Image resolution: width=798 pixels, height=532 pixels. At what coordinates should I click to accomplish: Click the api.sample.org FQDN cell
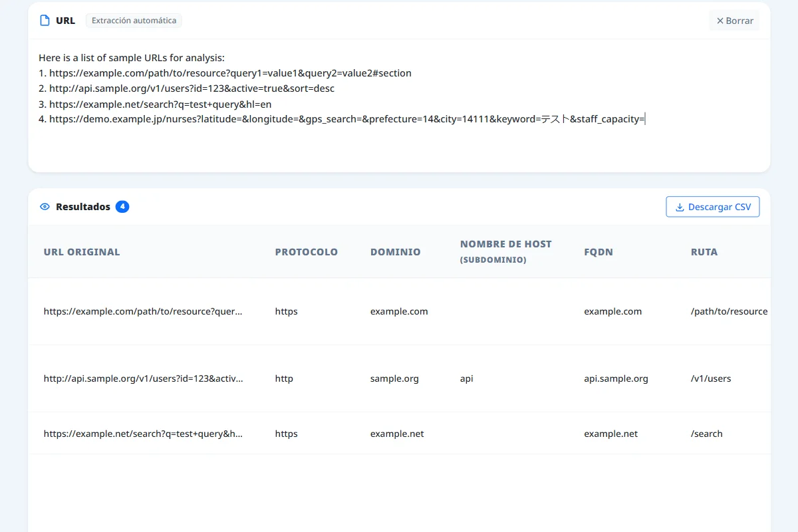point(616,378)
